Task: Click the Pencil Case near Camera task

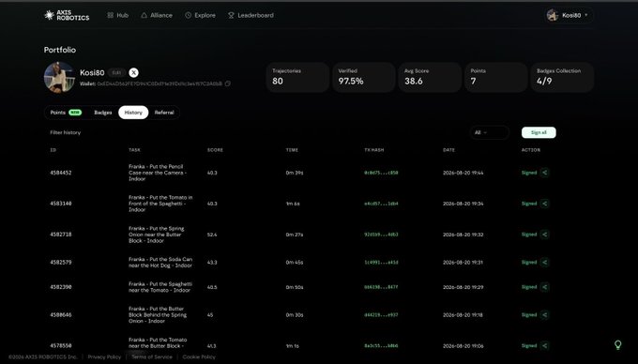Action: (x=158, y=173)
